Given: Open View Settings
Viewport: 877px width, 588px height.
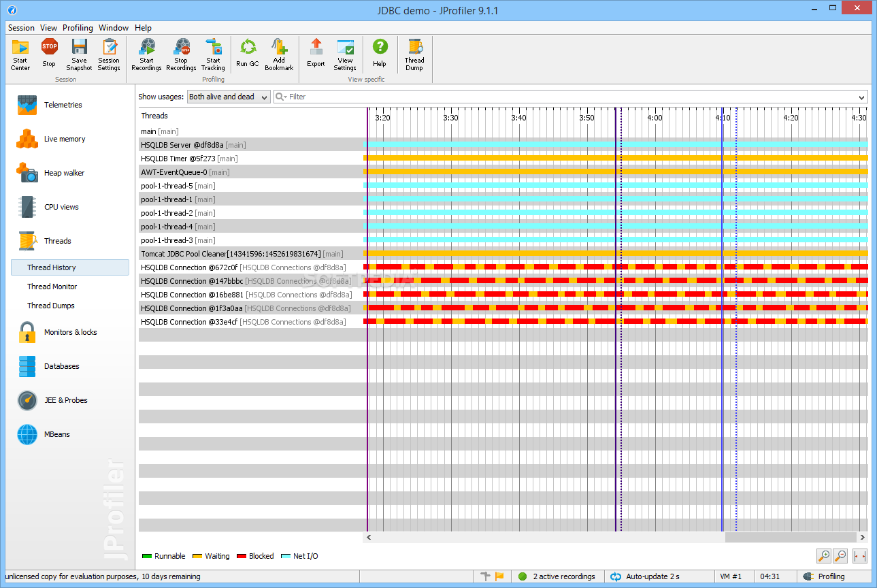Looking at the screenshot, I should pyautogui.click(x=345, y=54).
